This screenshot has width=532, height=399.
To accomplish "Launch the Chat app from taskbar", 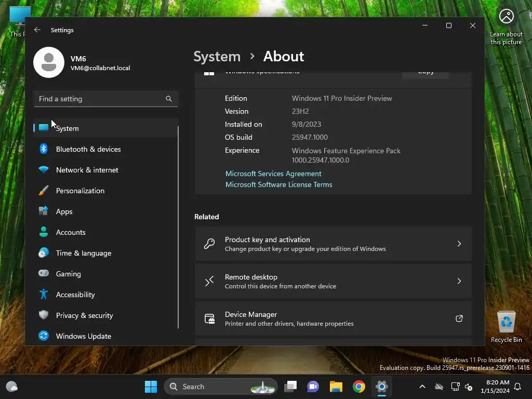I will coord(313,387).
